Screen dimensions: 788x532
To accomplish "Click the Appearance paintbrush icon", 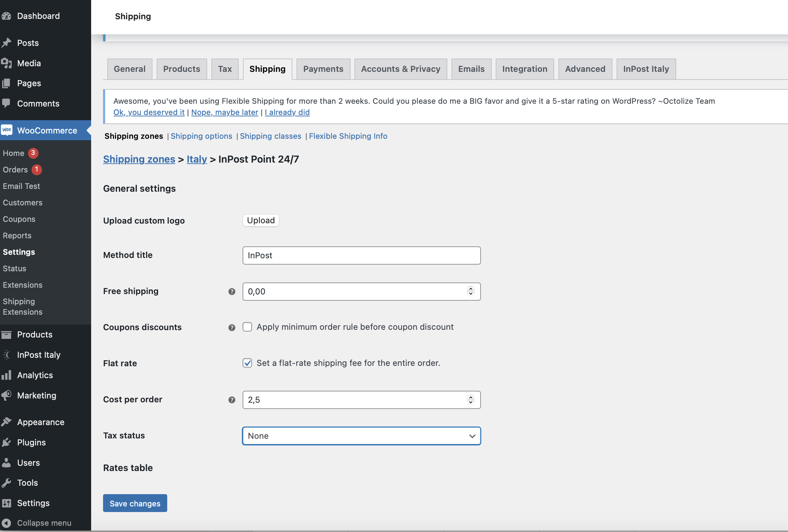I will tap(6, 422).
